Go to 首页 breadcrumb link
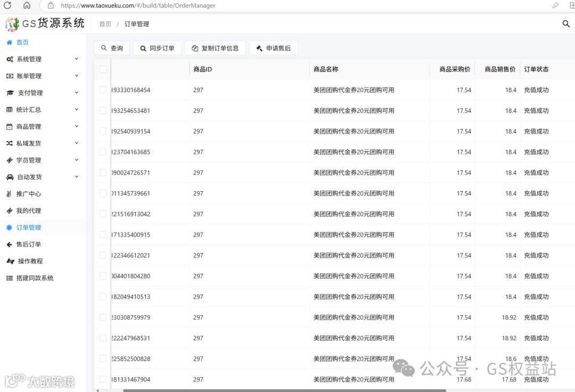Image resolution: width=575 pixels, height=392 pixels. coord(105,24)
